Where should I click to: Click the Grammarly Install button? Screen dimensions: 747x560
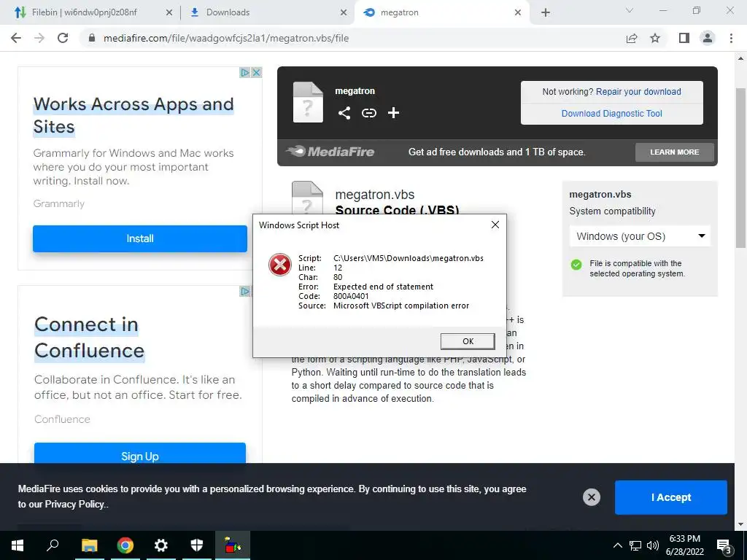tap(140, 238)
